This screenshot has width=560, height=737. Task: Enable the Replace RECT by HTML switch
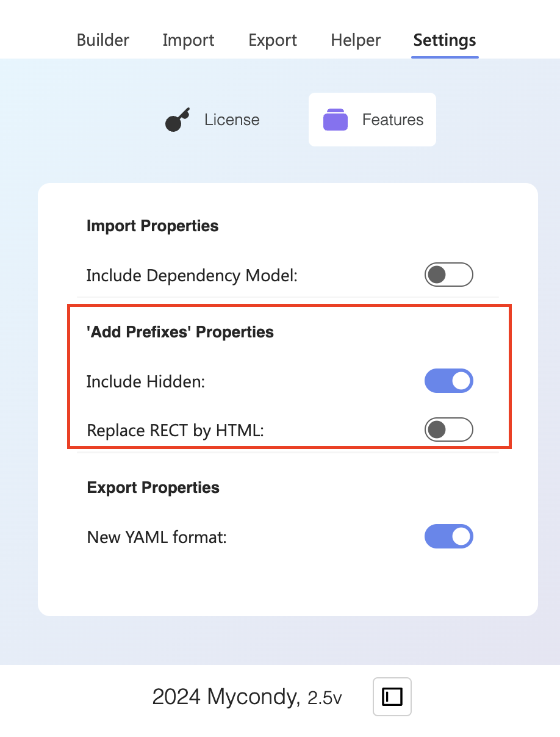pos(448,430)
